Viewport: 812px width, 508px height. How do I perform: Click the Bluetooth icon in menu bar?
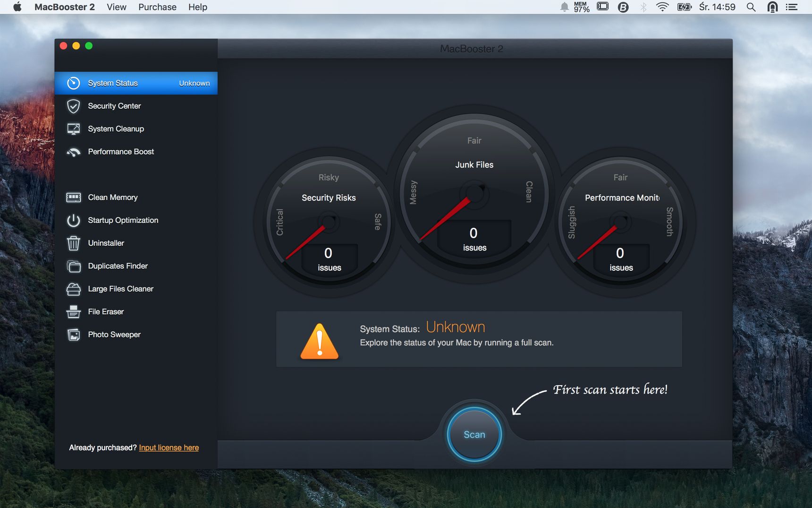tap(643, 7)
